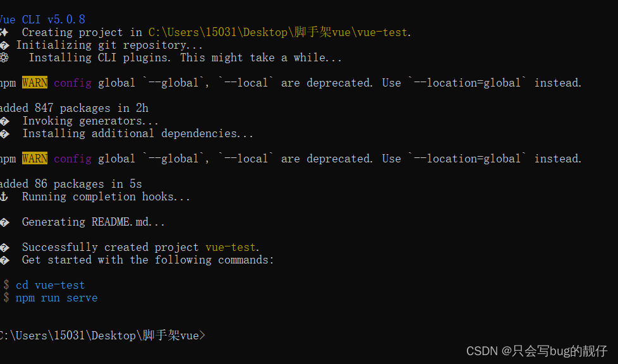Click the glyph before Generating README.md

[4, 222]
